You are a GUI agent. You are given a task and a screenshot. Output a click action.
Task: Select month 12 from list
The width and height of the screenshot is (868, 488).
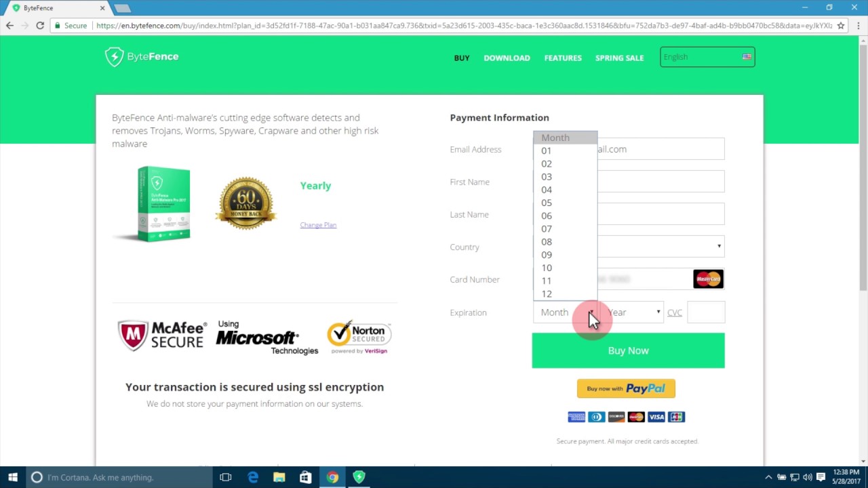565,293
